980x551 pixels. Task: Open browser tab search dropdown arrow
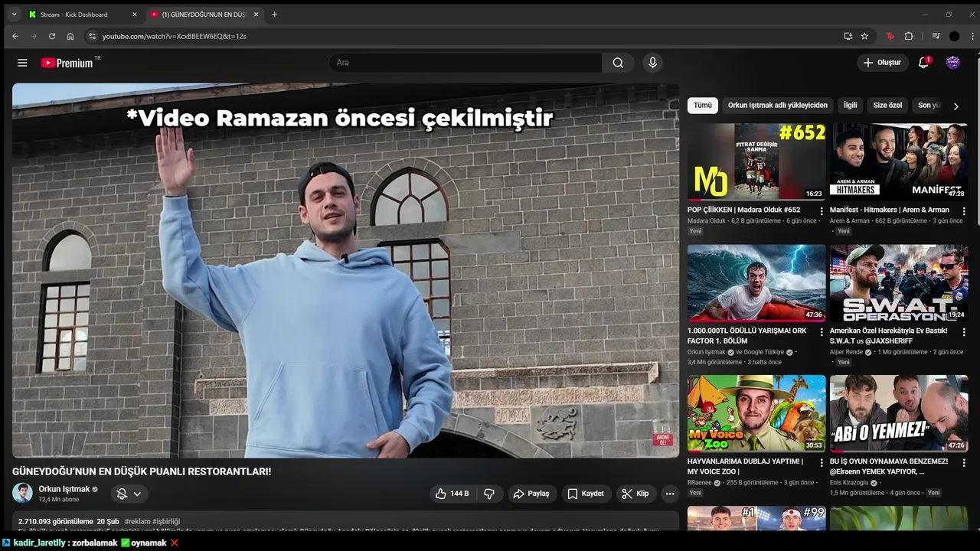[13, 14]
